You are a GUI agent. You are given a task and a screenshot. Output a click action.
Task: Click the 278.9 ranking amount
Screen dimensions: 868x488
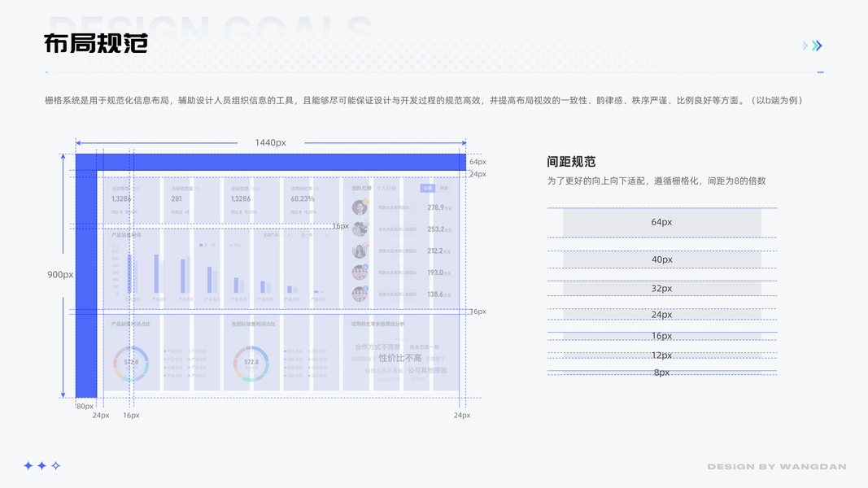click(436, 207)
